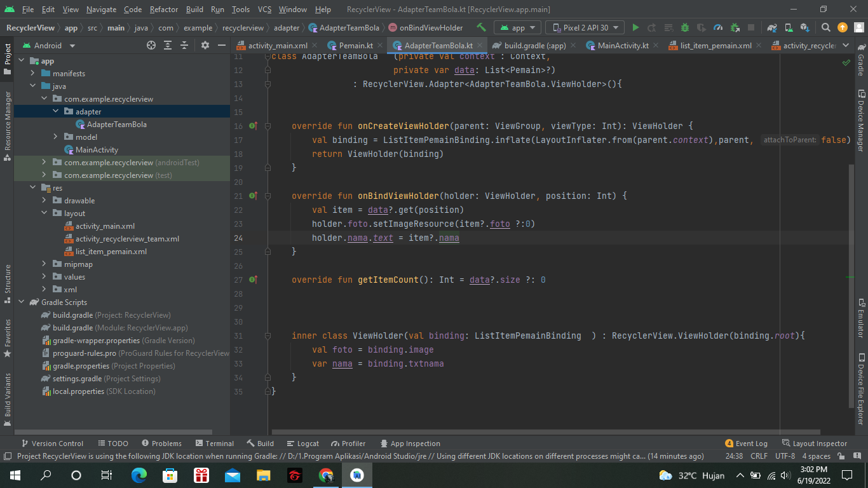This screenshot has height=488, width=868.
Task: Open the VCS menu
Action: coord(264,10)
